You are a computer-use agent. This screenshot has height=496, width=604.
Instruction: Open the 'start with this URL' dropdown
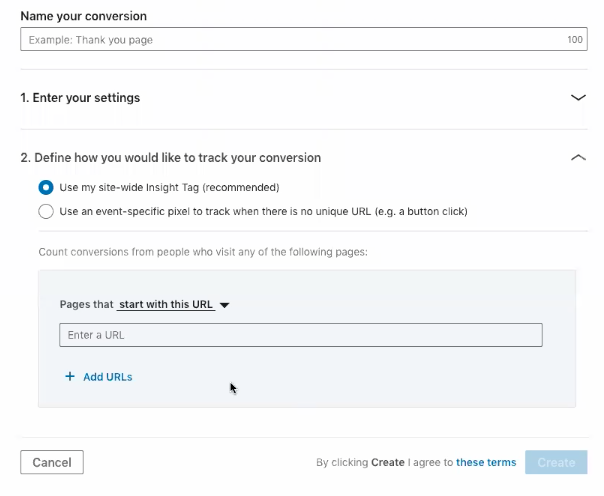tap(166, 304)
